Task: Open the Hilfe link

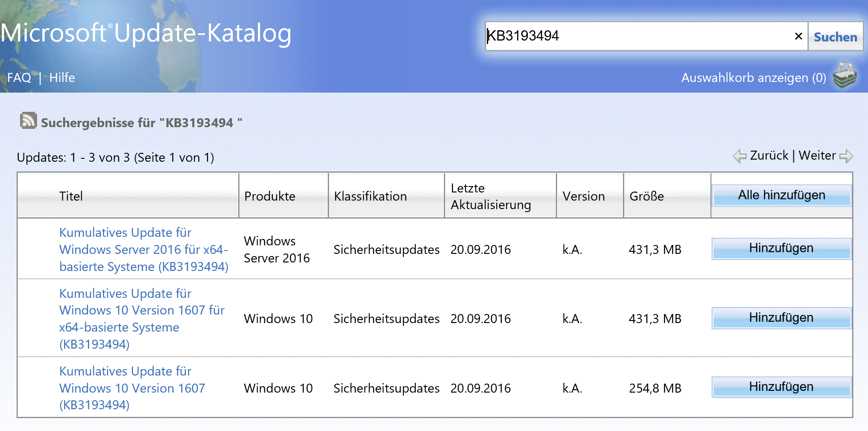Action: pos(62,78)
